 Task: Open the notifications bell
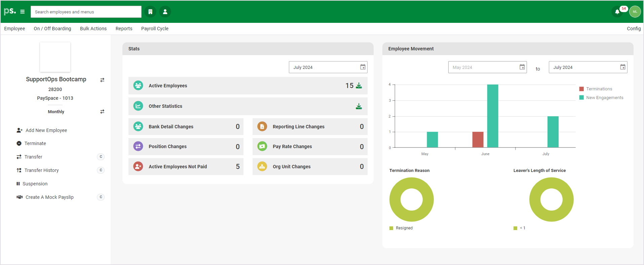pyautogui.click(x=617, y=12)
